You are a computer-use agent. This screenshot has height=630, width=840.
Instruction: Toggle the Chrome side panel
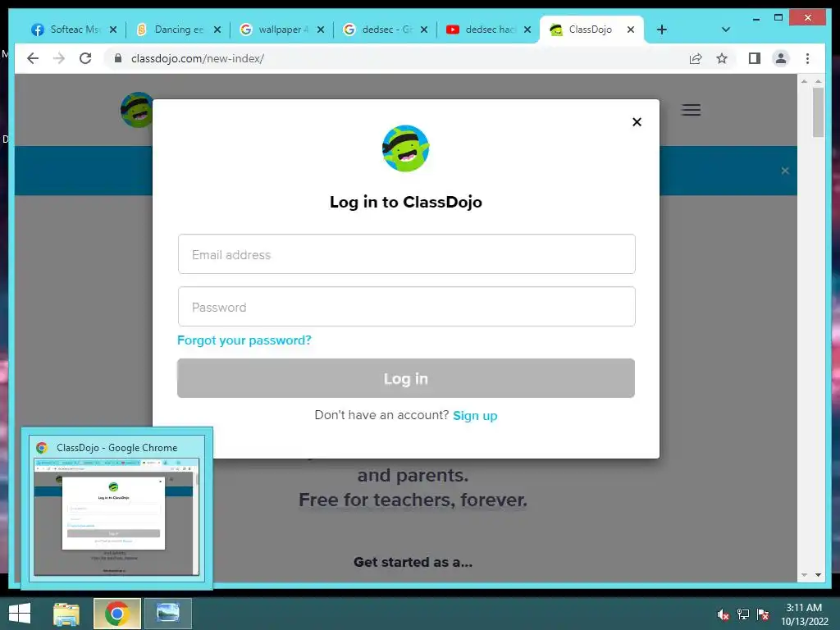(755, 58)
